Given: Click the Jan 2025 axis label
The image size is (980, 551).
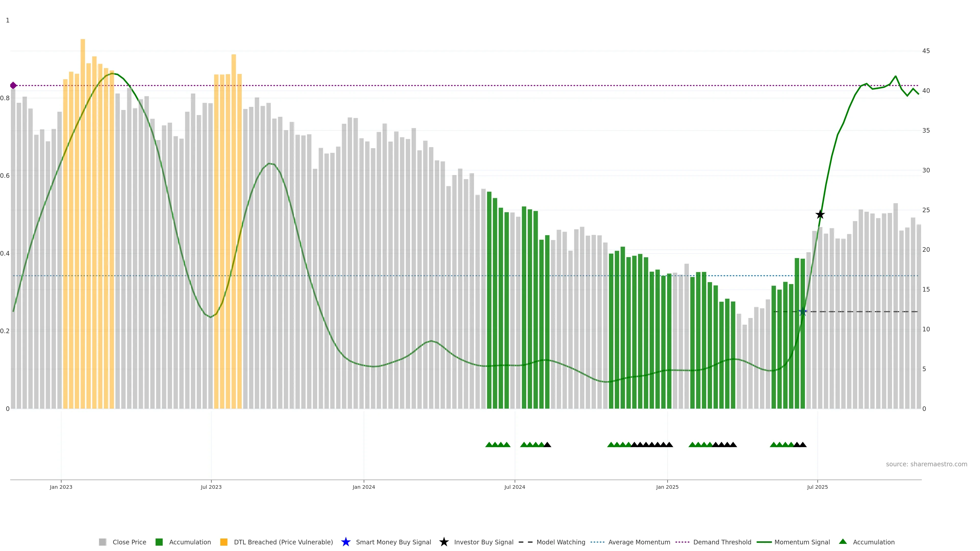Looking at the screenshot, I should tap(667, 487).
